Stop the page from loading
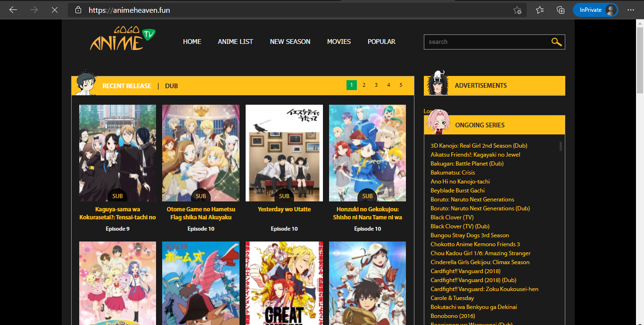The height and width of the screenshot is (325, 644). click(55, 10)
